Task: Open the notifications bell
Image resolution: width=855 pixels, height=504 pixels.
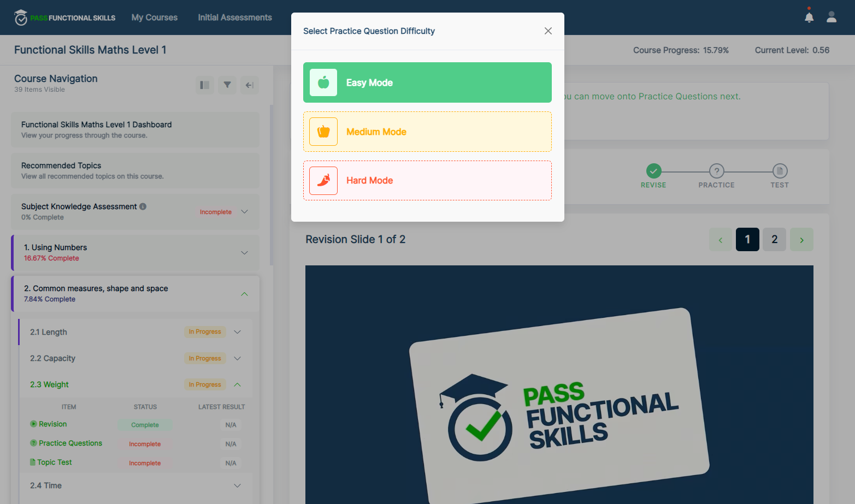Action: point(809,17)
